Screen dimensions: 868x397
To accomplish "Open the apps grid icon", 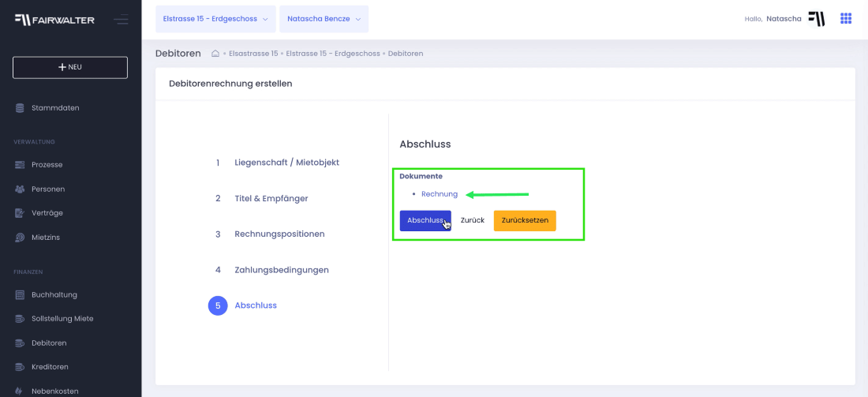I will [x=846, y=19].
